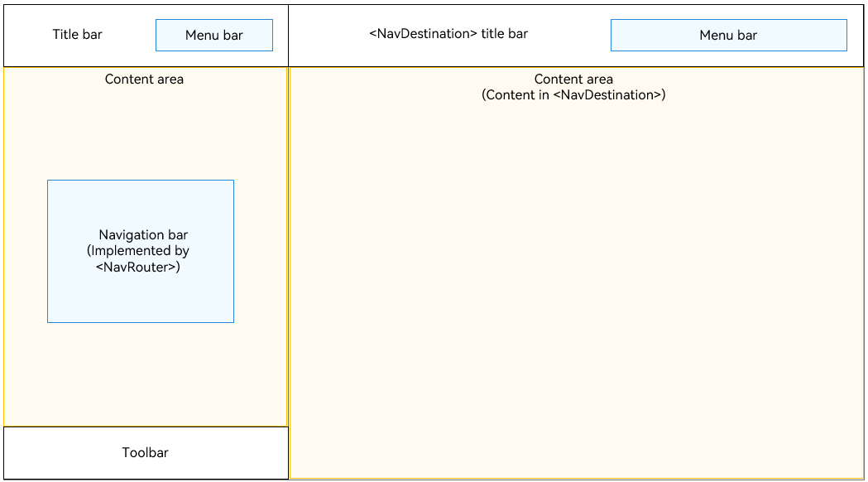Image resolution: width=868 pixels, height=482 pixels.
Task: Select the "(Content in <NavDestination>)" text
Action: (573, 95)
